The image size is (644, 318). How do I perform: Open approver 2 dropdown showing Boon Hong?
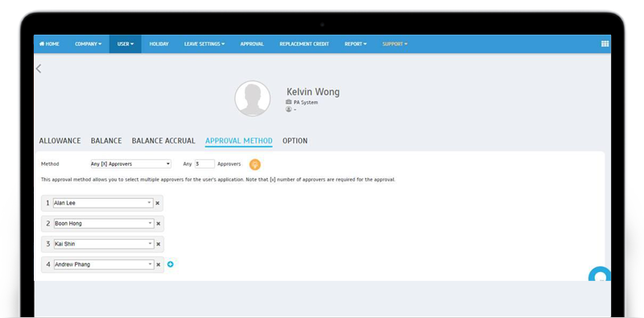tap(104, 224)
